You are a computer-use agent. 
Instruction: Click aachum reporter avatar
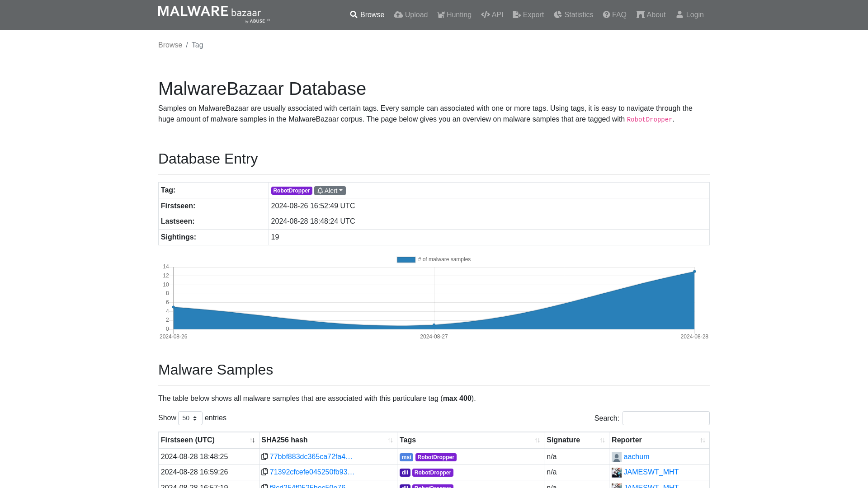pos(617,457)
